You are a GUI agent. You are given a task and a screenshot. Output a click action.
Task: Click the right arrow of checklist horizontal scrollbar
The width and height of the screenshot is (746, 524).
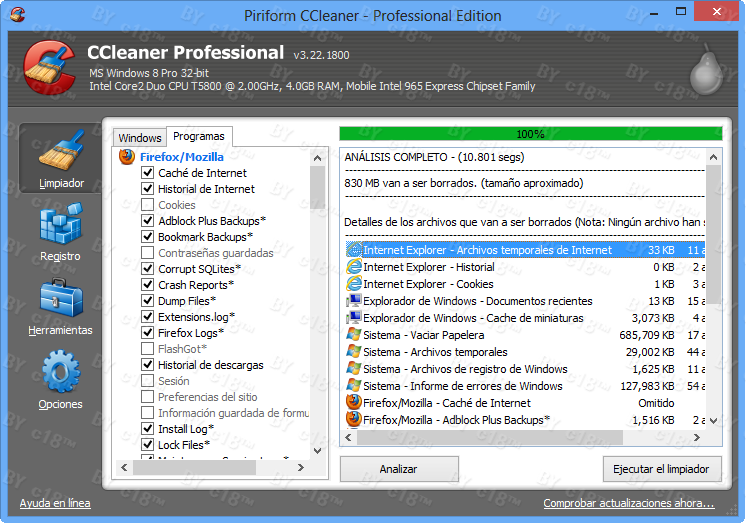pos(301,467)
